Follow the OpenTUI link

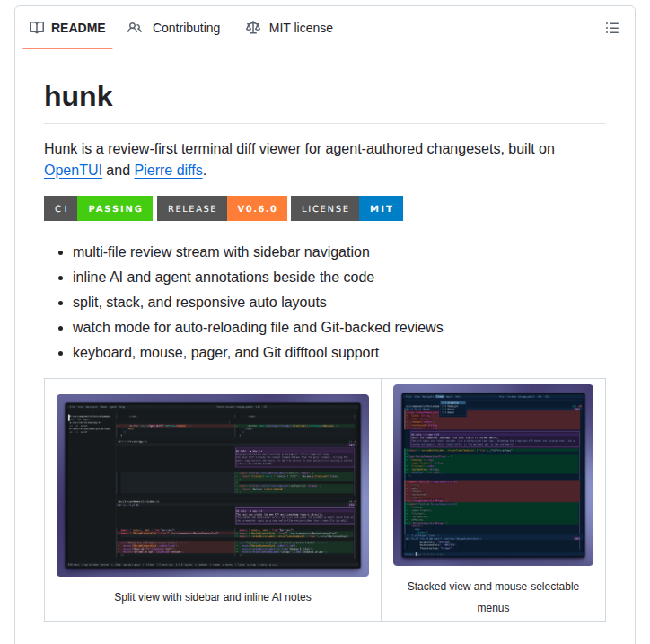73,170
